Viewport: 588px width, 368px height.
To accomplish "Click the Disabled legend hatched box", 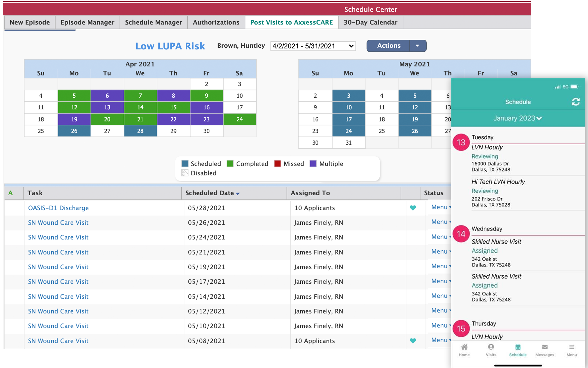I will [184, 173].
